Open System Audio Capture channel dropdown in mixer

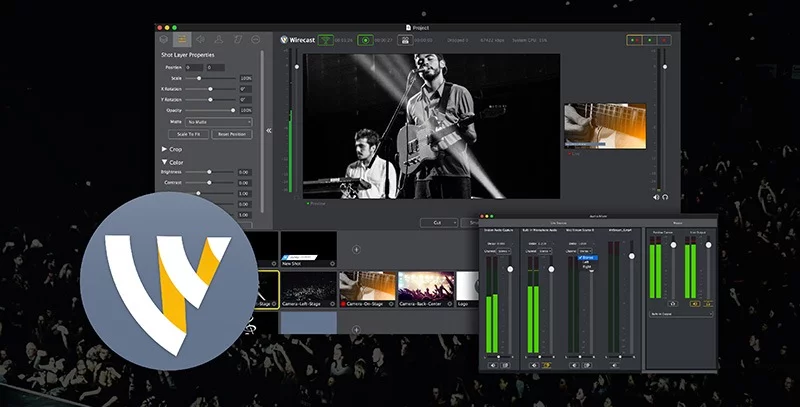[505, 251]
